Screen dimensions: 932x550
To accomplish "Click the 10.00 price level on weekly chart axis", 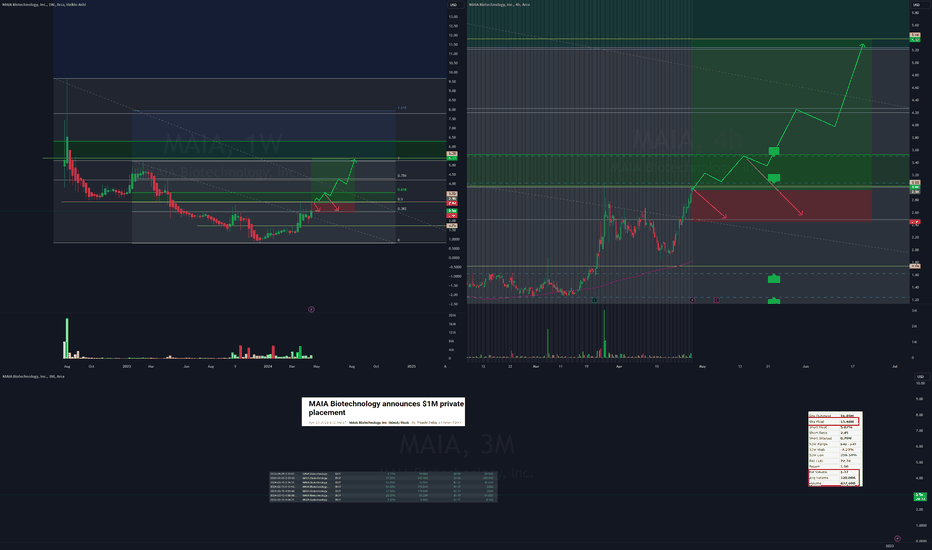I will [x=454, y=72].
